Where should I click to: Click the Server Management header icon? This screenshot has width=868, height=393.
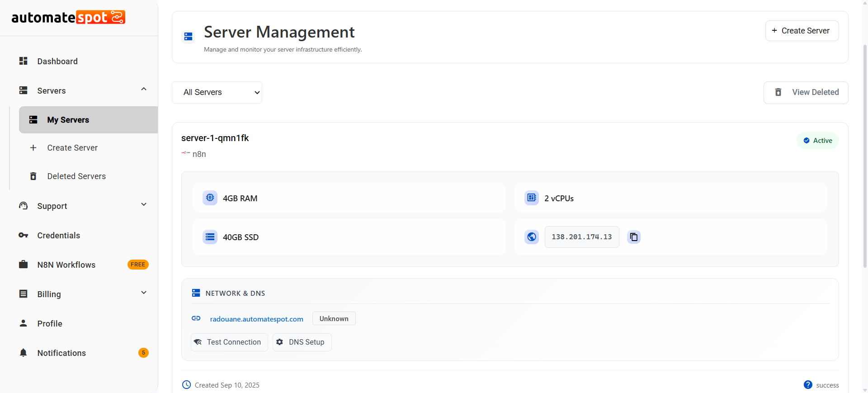(189, 37)
